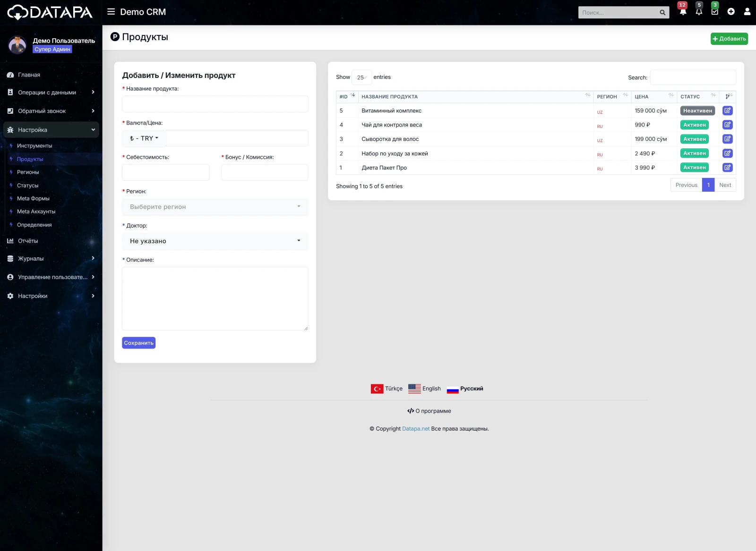This screenshot has width=756, height=551.
Task: Edit the Сыворотка для волос row
Action: [x=727, y=139]
